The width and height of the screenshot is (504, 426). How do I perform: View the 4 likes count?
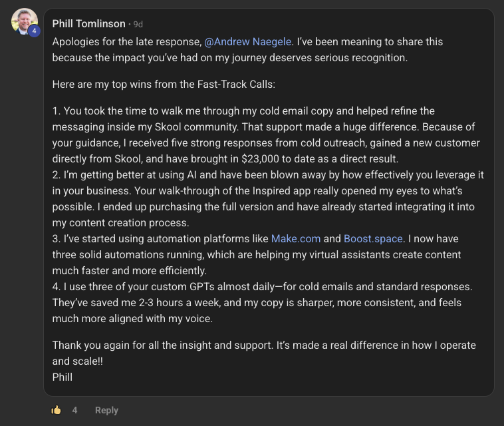[74, 410]
